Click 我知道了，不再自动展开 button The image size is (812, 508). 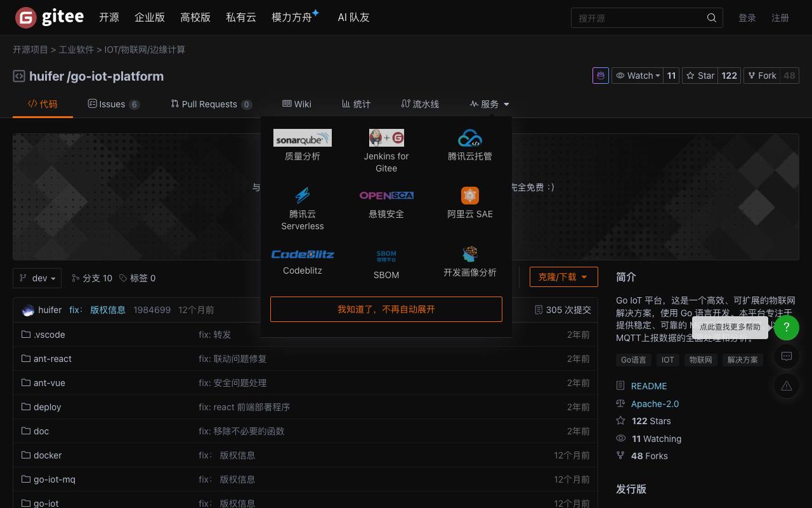click(x=386, y=309)
